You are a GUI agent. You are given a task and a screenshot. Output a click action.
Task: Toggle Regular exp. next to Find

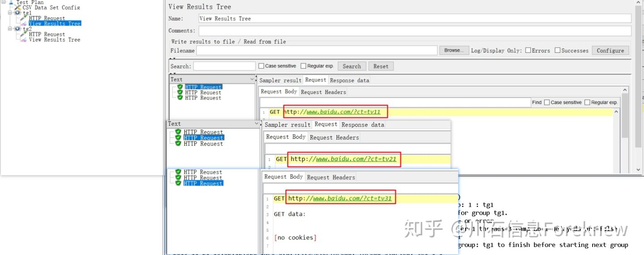pyautogui.click(x=587, y=102)
